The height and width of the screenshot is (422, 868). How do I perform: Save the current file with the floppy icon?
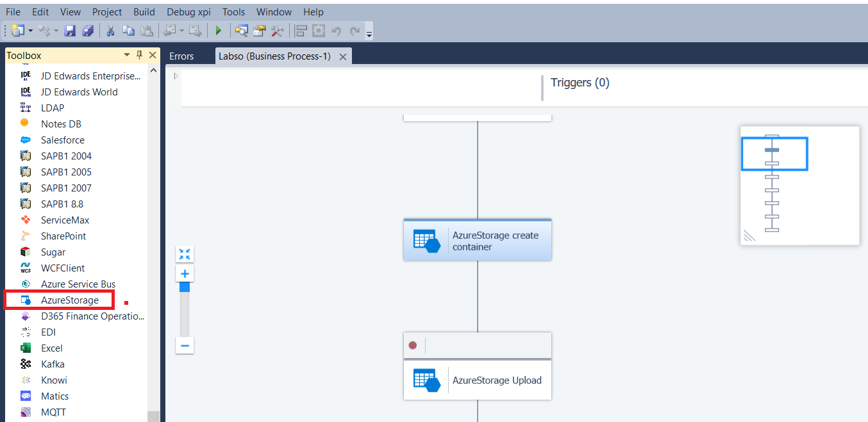[71, 30]
